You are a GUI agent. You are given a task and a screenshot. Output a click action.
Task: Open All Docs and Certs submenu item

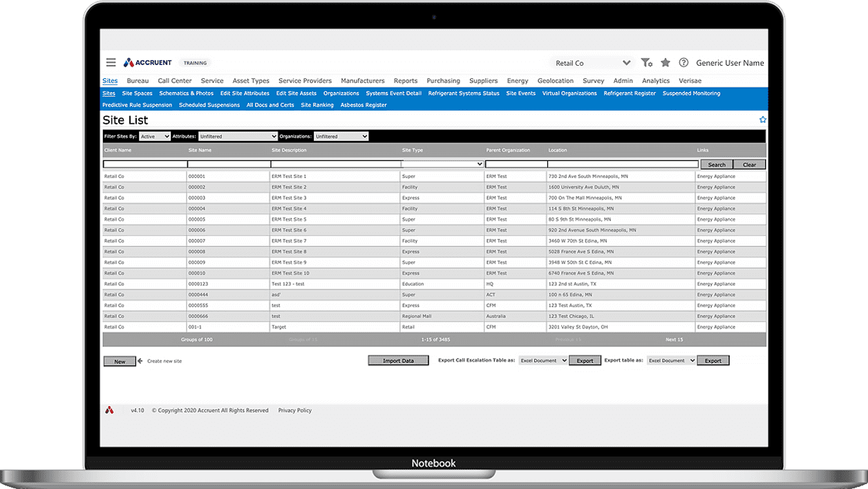(x=270, y=105)
